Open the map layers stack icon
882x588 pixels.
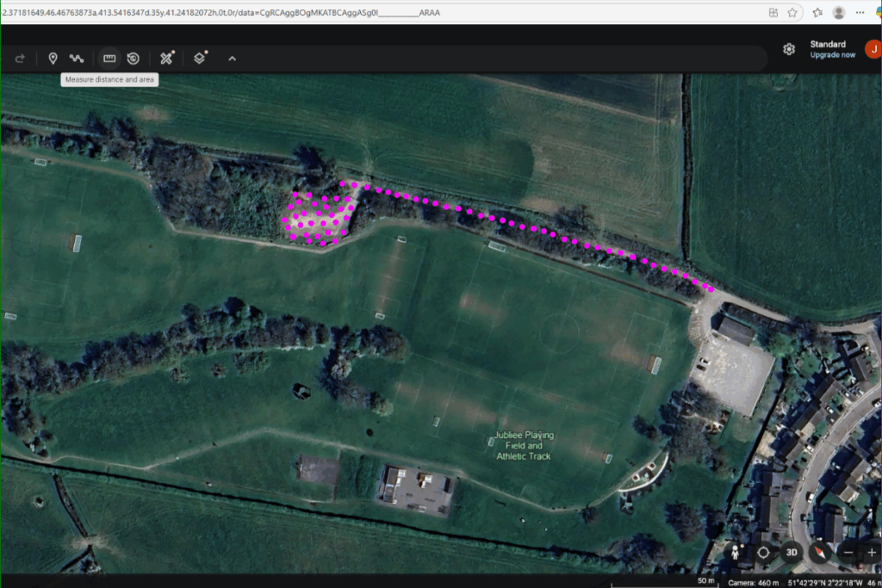[200, 58]
